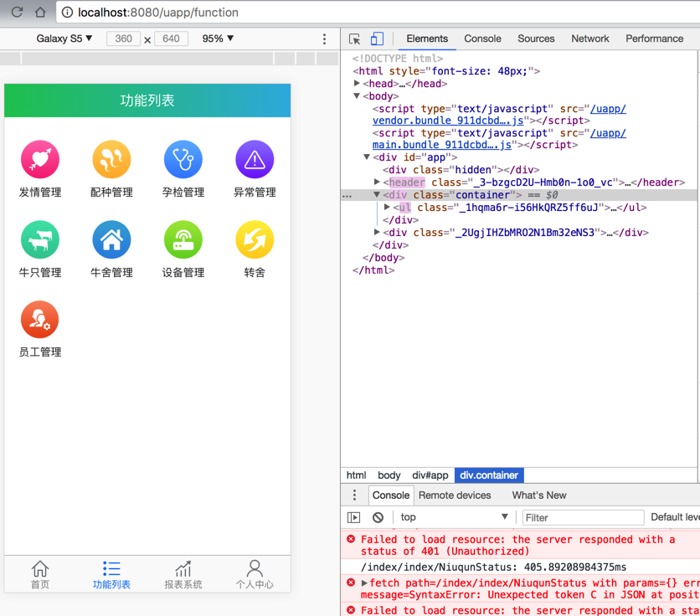The image size is (700, 616).
Task: Open the 个人中心 profile icon
Action: tap(255, 568)
